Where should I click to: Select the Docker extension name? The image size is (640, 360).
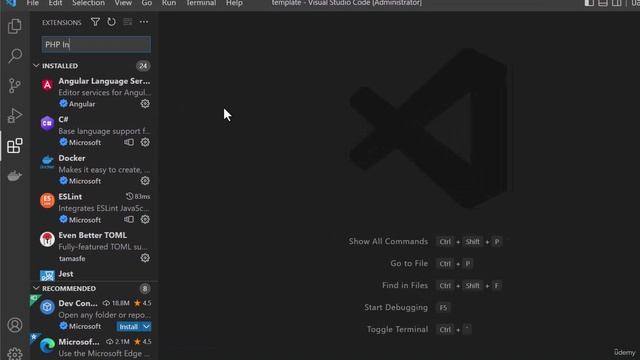click(x=72, y=158)
